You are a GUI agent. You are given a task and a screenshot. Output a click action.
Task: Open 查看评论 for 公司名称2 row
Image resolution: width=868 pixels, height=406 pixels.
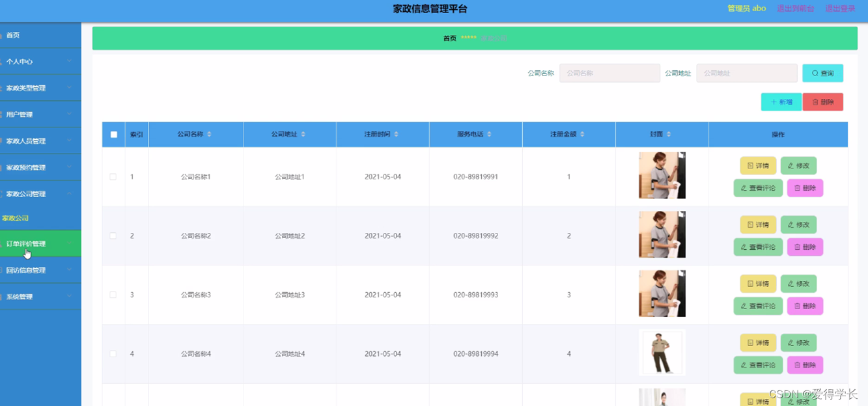pos(758,247)
